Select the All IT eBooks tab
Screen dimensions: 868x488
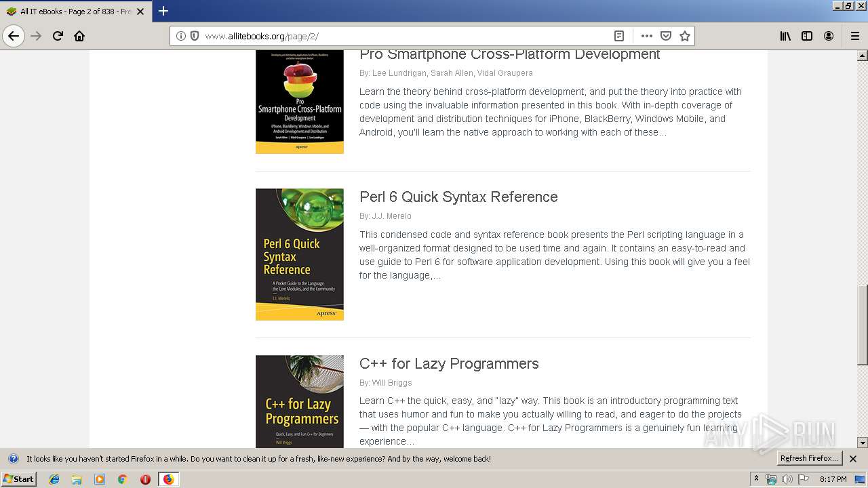click(75, 12)
